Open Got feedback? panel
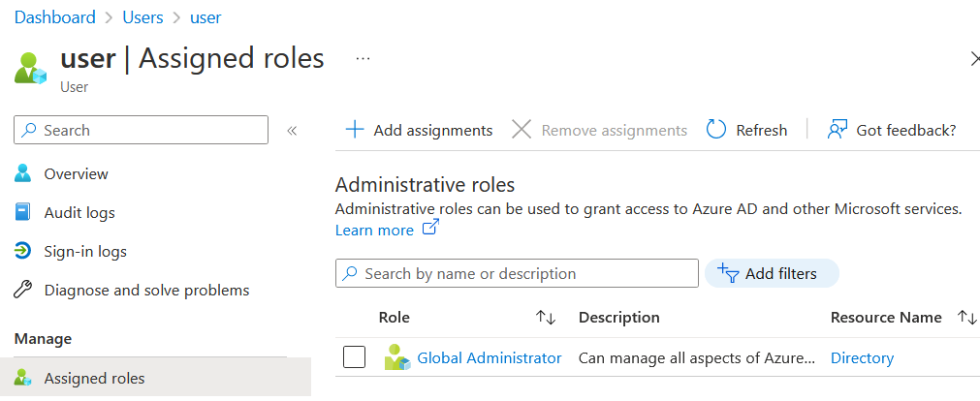This screenshot has height=401, width=980. pos(891,130)
